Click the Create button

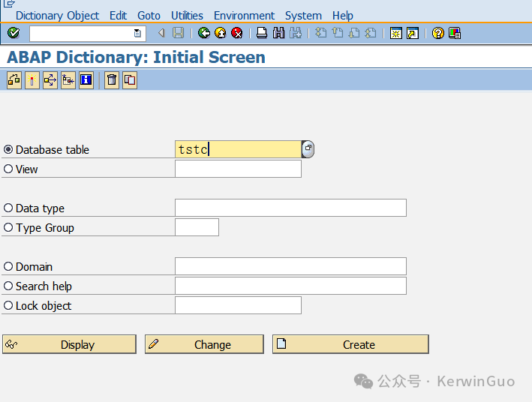[350, 344]
